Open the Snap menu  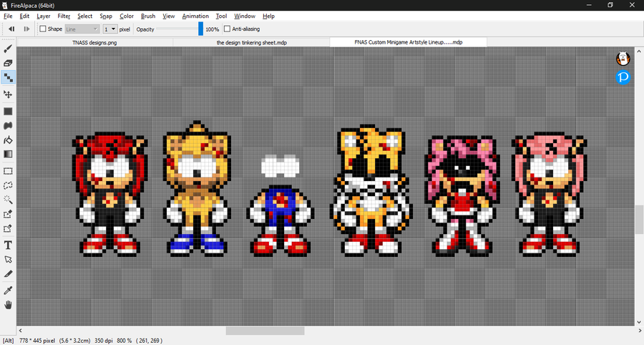click(106, 16)
